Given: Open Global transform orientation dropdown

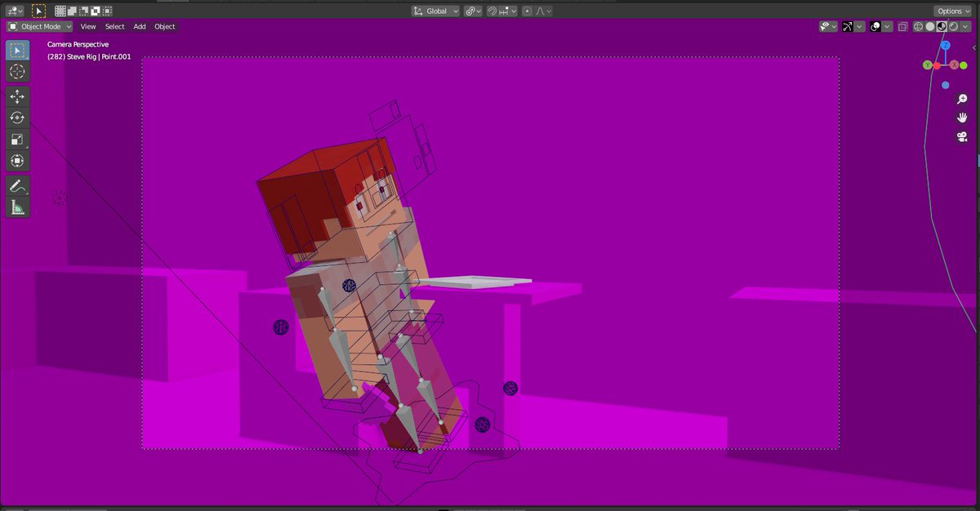Looking at the screenshot, I should tap(436, 11).
